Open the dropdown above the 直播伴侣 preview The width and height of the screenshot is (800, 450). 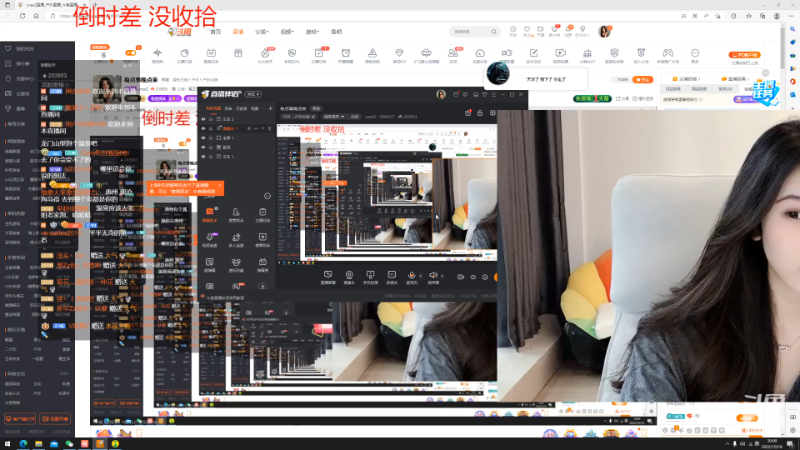[333, 116]
